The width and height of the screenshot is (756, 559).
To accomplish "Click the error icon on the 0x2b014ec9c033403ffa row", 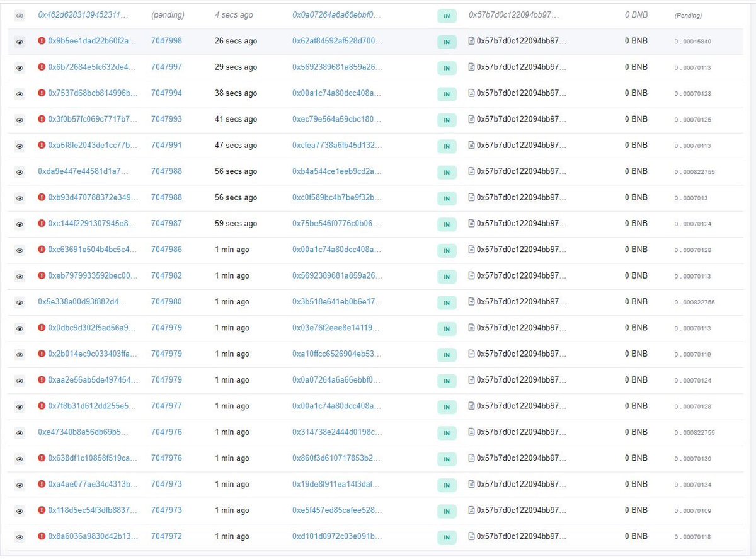I will coord(41,354).
